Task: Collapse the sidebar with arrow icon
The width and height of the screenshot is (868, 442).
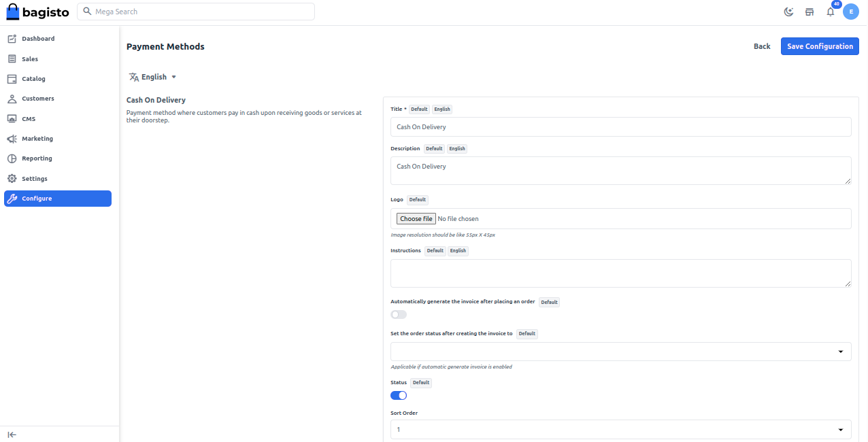Action: pyautogui.click(x=12, y=435)
